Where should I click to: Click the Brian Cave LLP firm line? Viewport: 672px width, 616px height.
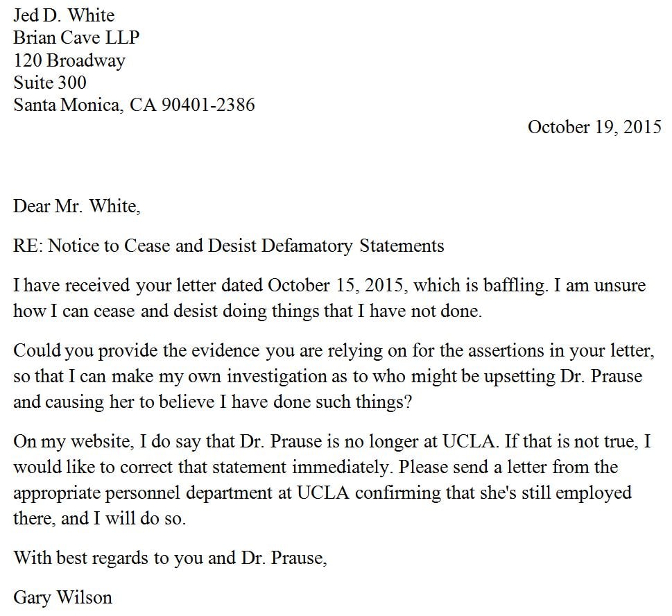pos(76,37)
